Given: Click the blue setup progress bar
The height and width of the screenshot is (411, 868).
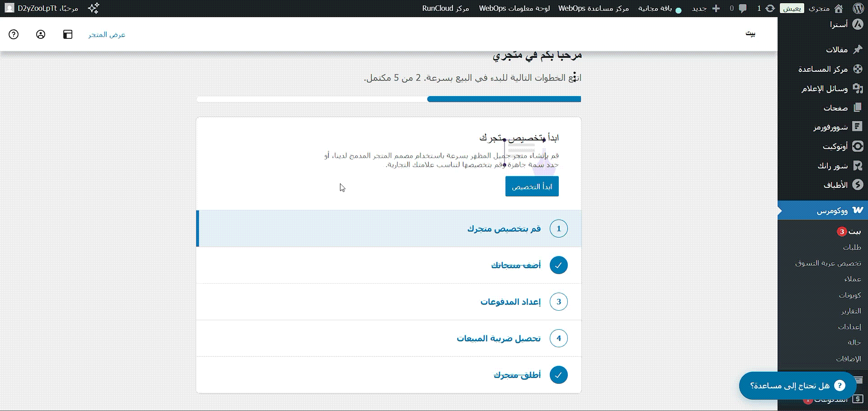Looking at the screenshot, I should click(504, 99).
